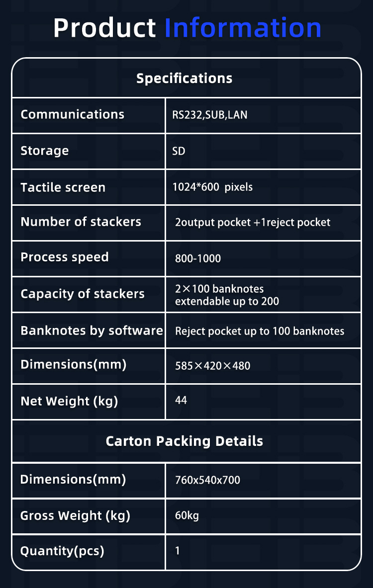Click the 585×420×480 dimensions value
This screenshot has width=373, height=588.
[x=212, y=366]
